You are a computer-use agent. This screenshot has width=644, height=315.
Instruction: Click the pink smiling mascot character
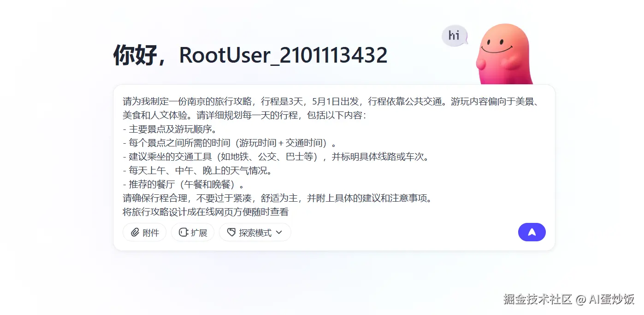(504, 54)
